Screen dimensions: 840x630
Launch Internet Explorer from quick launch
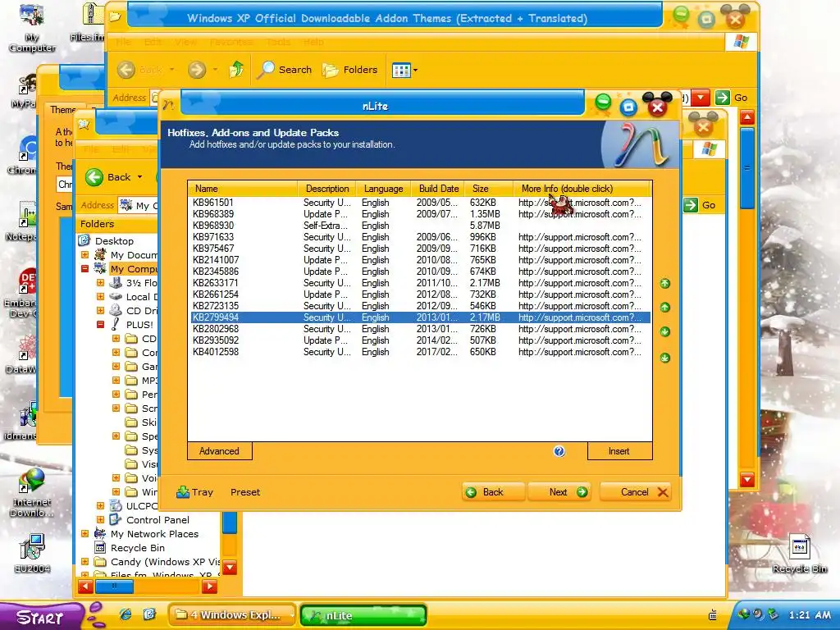pyautogui.click(x=126, y=614)
